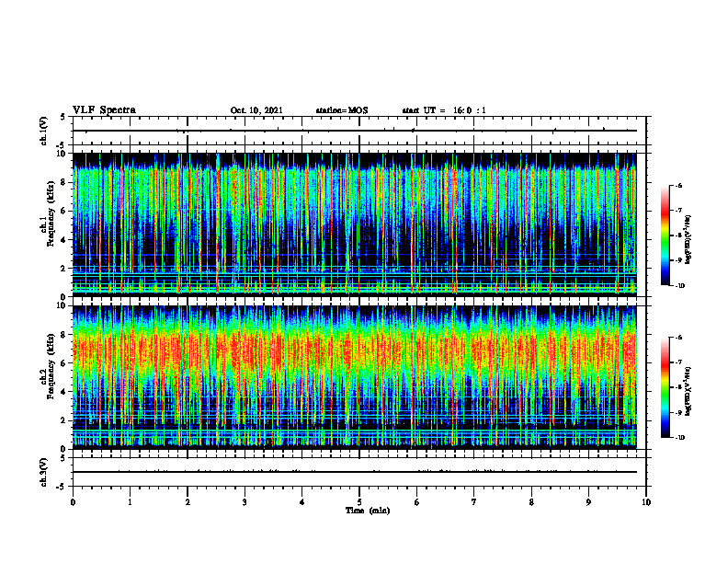Click time axis tick label "10"
Image resolution: width=728 pixels, height=563 pixels.
(x=646, y=502)
